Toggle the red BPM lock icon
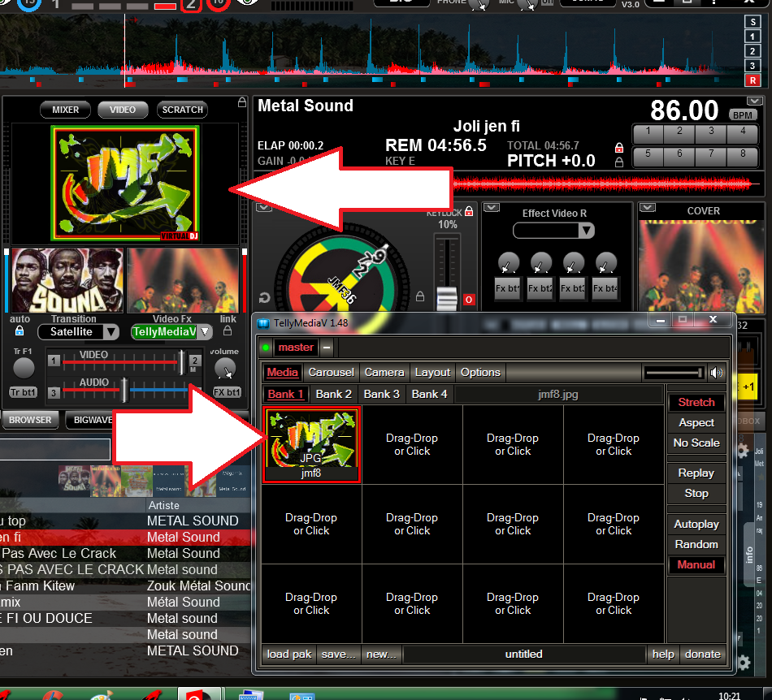Screen dimensions: 772x700 click(x=619, y=147)
